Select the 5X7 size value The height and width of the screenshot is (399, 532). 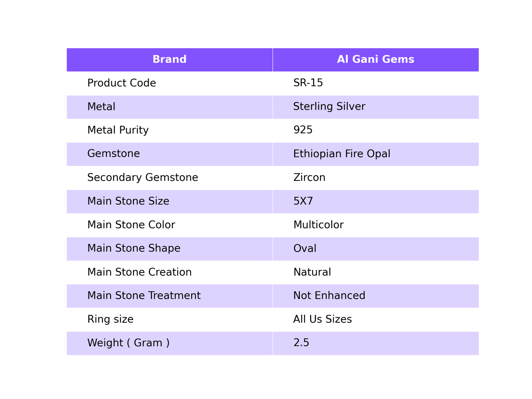[x=303, y=201]
